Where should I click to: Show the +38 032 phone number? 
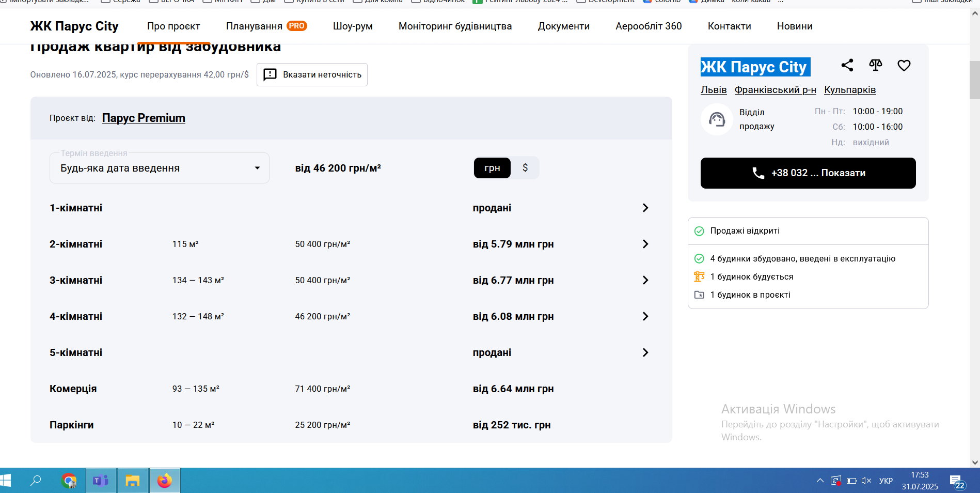point(808,173)
